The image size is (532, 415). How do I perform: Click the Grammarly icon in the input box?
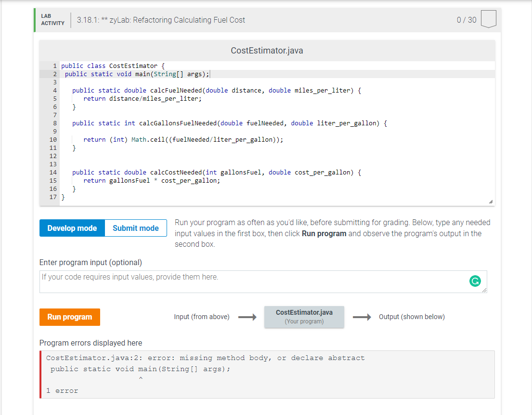coord(475,281)
